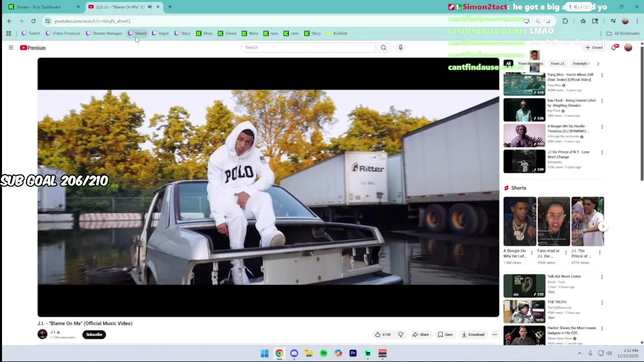Open options for Love Won't Change video
Image resolution: width=644 pixels, height=362 pixels.
(x=602, y=152)
